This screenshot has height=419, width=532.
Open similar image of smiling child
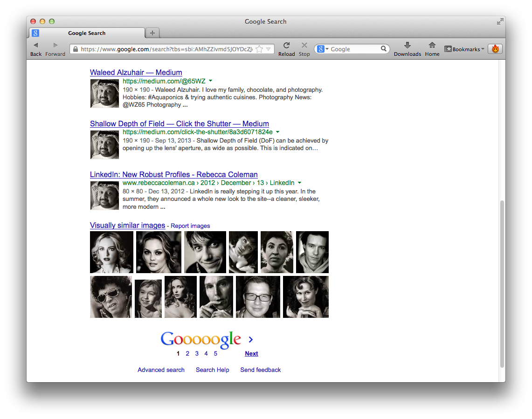[148, 299]
